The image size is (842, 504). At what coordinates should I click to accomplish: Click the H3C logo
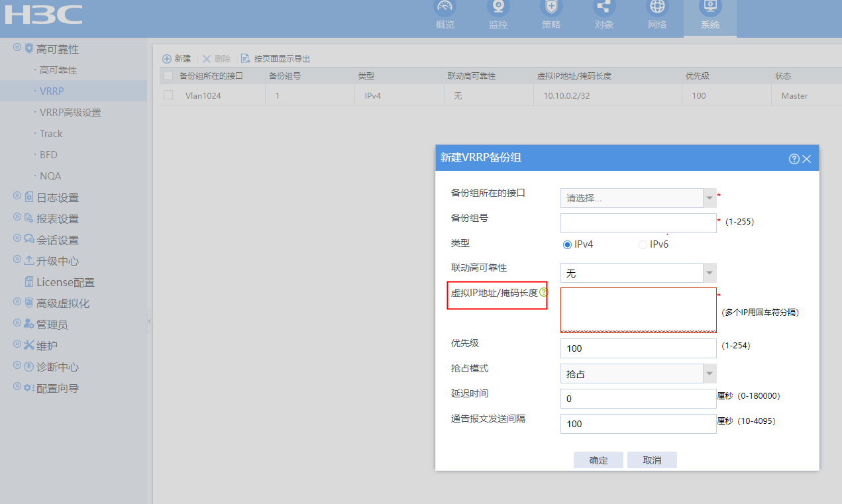44,15
